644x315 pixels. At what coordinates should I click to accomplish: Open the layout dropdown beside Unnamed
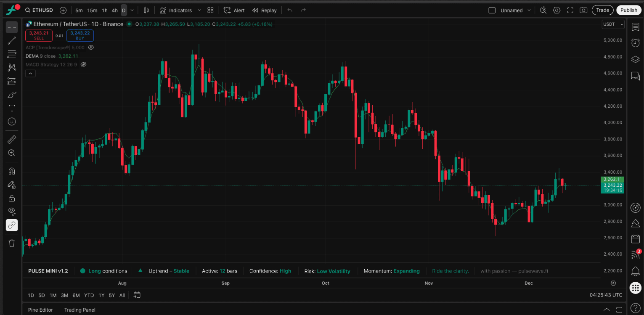click(x=529, y=10)
